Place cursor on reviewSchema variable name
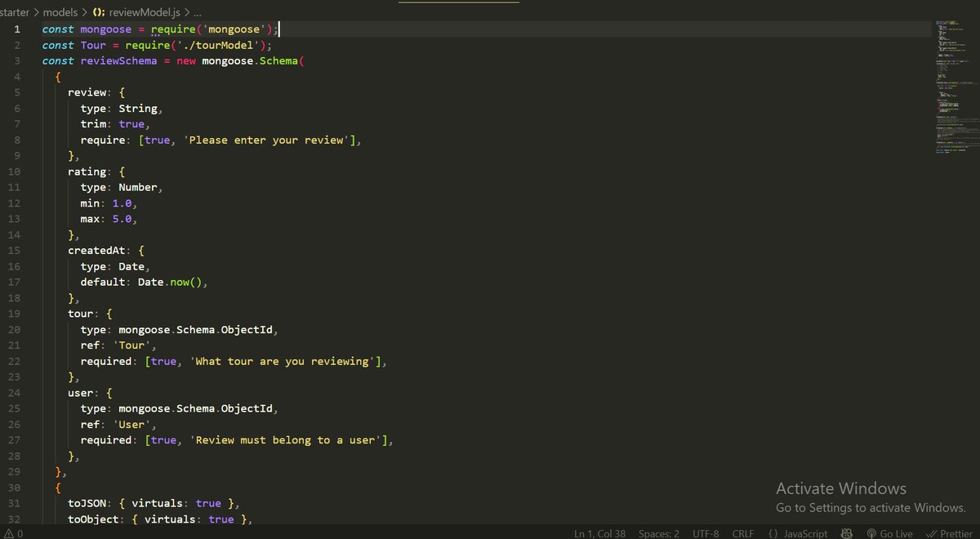980x539 pixels. pyautogui.click(x=118, y=60)
